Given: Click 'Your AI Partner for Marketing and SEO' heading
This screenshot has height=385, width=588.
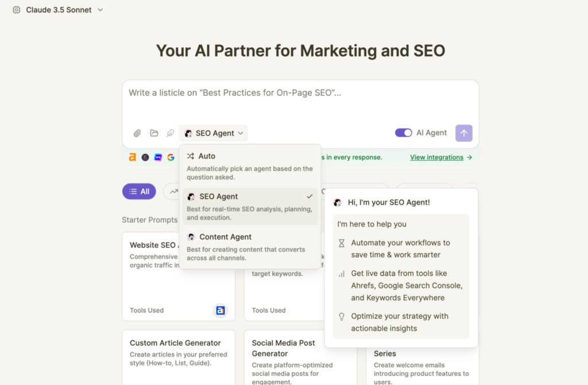Looking at the screenshot, I should (300, 50).
